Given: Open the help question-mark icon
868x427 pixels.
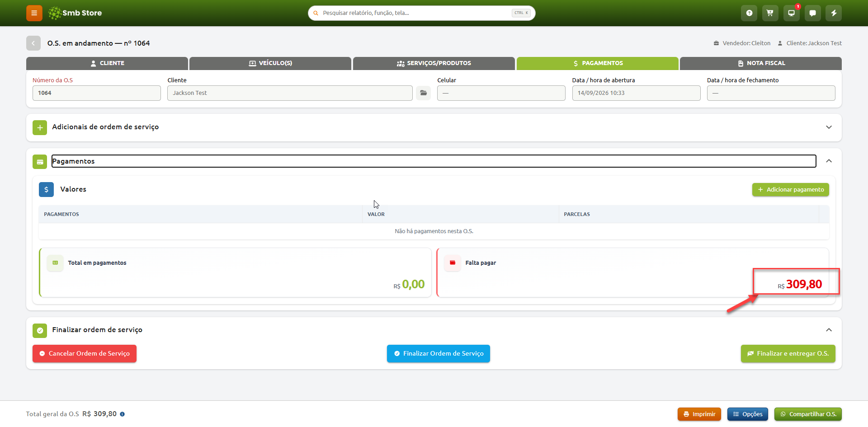Looking at the screenshot, I should click(749, 13).
